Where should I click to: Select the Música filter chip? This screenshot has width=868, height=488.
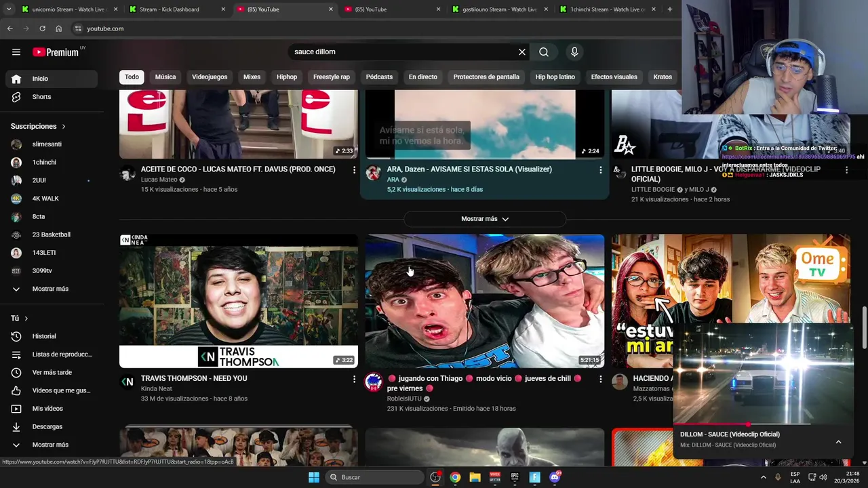(165, 77)
